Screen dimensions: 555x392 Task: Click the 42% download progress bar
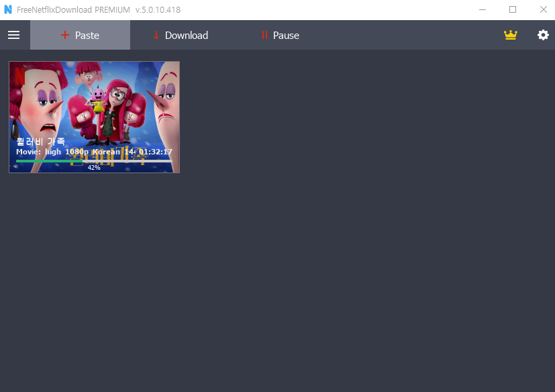pyautogui.click(x=94, y=161)
